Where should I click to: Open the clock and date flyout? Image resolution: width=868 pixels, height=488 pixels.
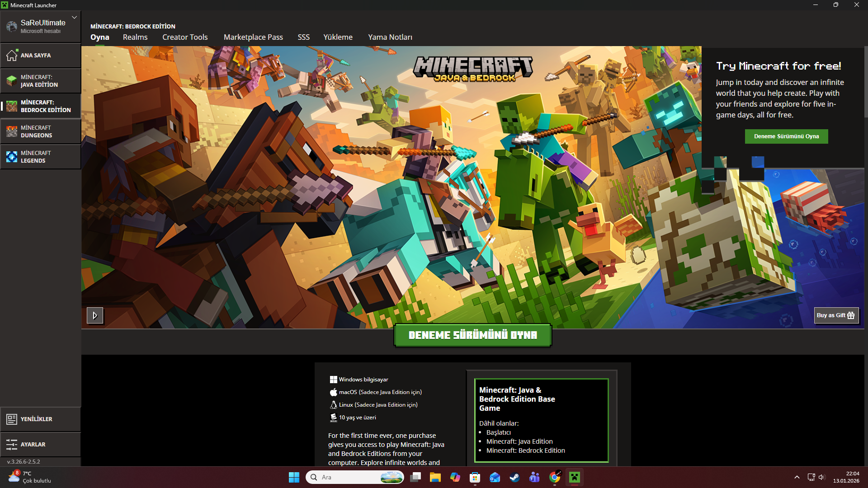coord(846,477)
